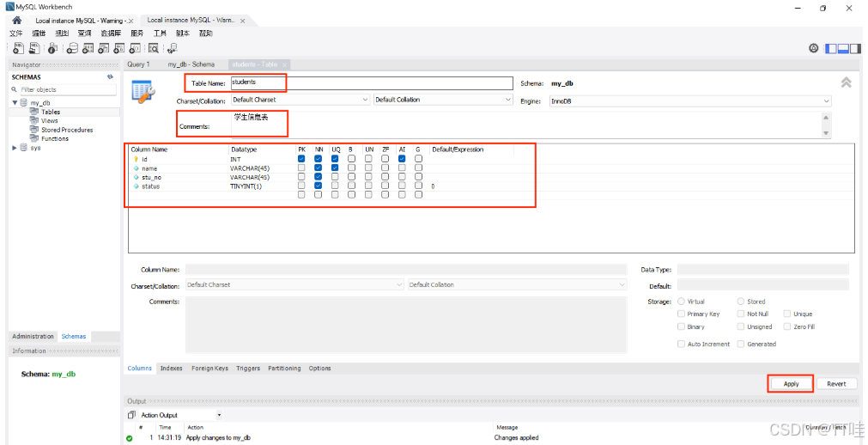The height and width of the screenshot is (445, 868).
Task: Switch to the Foreign Keys tab
Action: click(x=209, y=368)
